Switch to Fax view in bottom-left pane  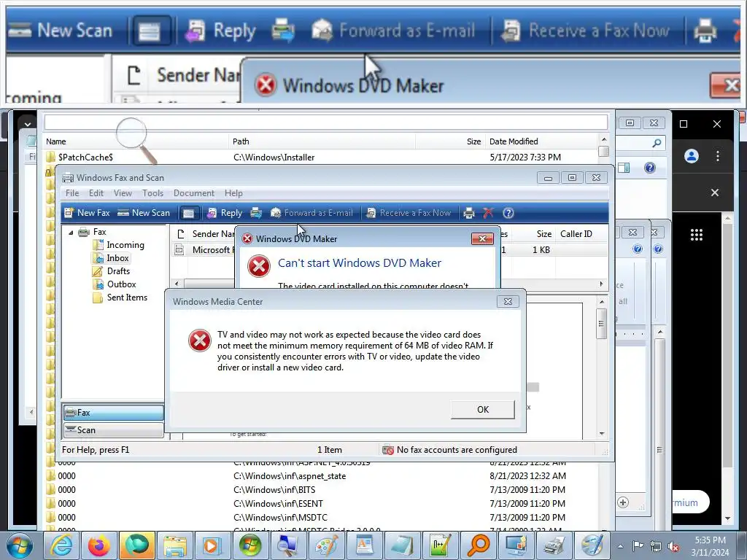[113, 413]
